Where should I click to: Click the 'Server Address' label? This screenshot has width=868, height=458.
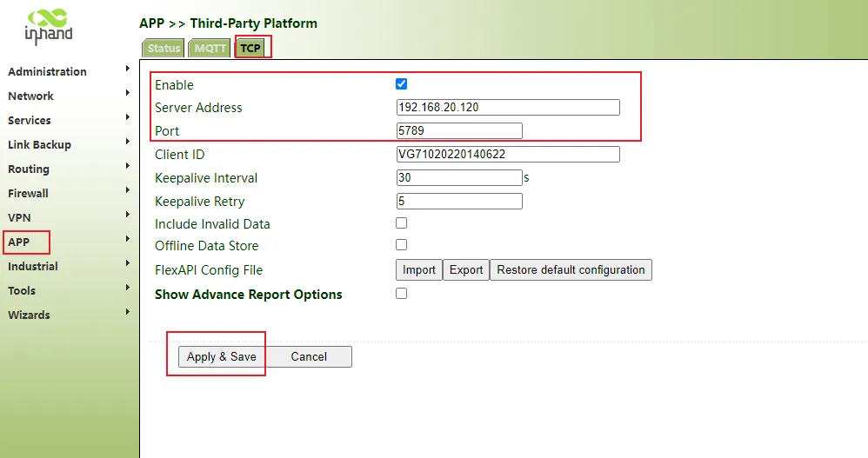(198, 108)
